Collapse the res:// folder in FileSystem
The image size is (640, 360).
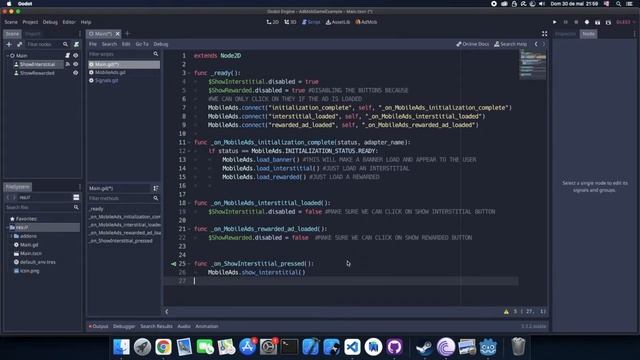pos(7,227)
